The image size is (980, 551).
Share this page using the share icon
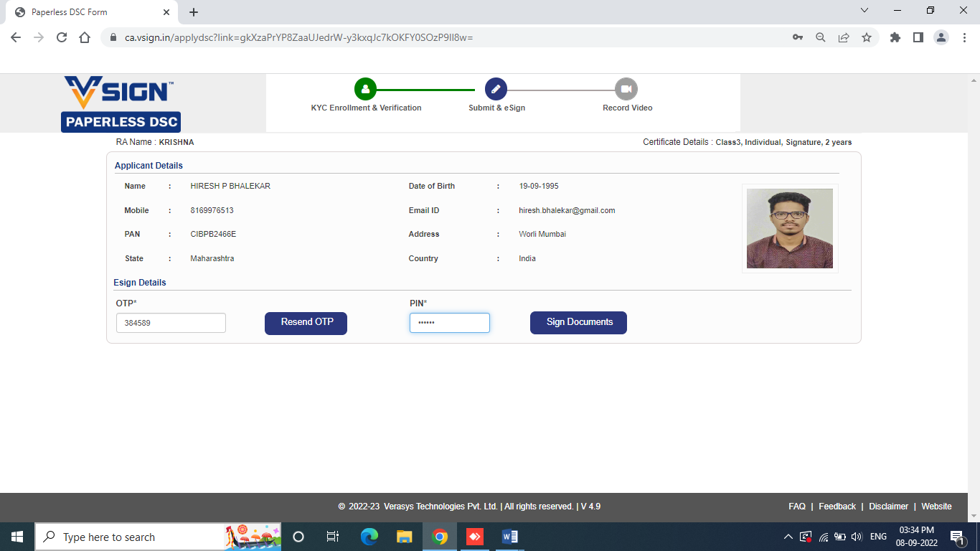click(844, 37)
